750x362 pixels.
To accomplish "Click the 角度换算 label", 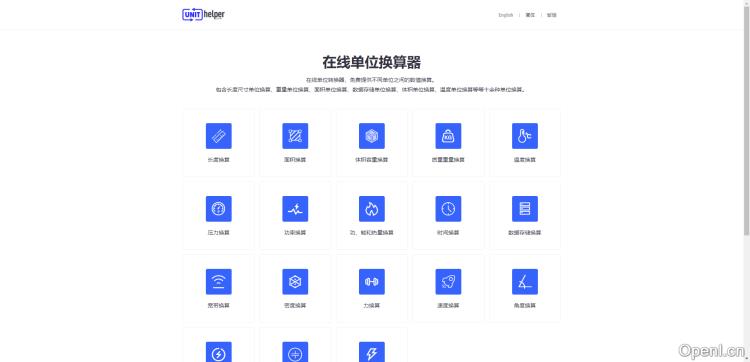I will pyautogui.click(x=525, y=306).
